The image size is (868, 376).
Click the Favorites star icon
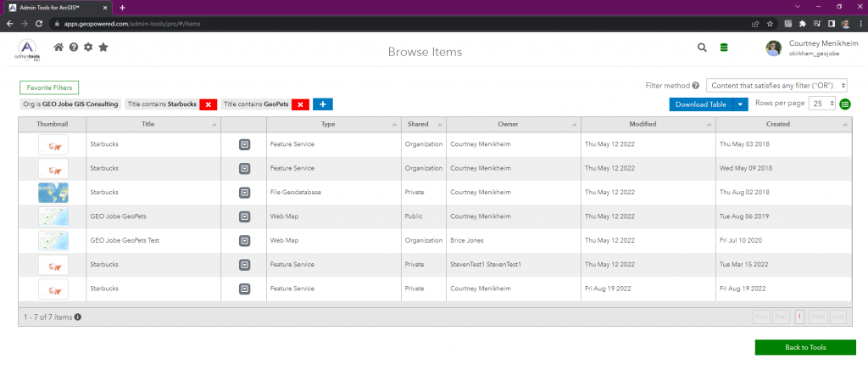pyautogui.click(x=103, y=48)
